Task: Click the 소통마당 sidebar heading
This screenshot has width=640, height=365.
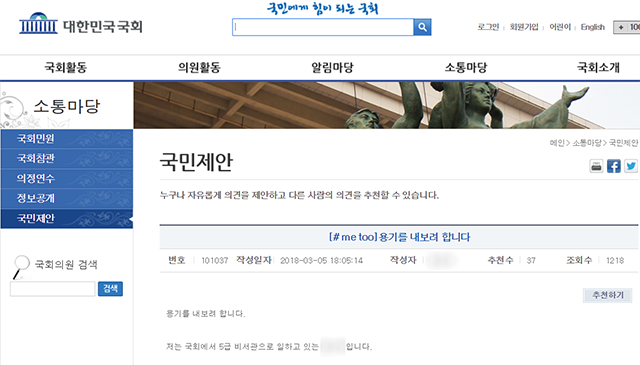Action: pos(67,107)
